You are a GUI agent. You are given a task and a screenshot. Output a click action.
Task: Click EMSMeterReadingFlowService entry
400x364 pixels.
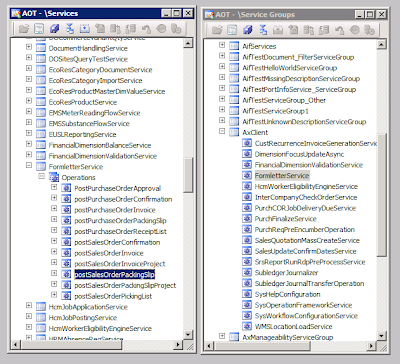point(94,113)
